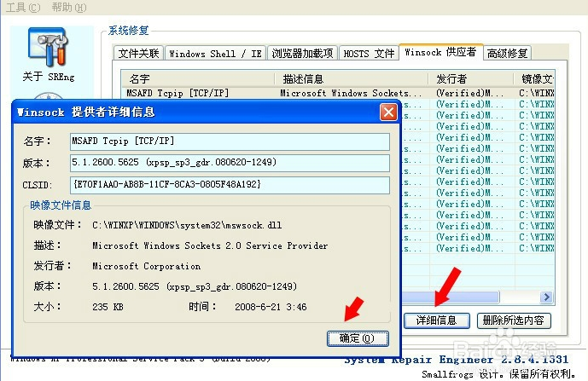Close the Winsock 提供者详细信息 dialog

[x=388, y=112]
